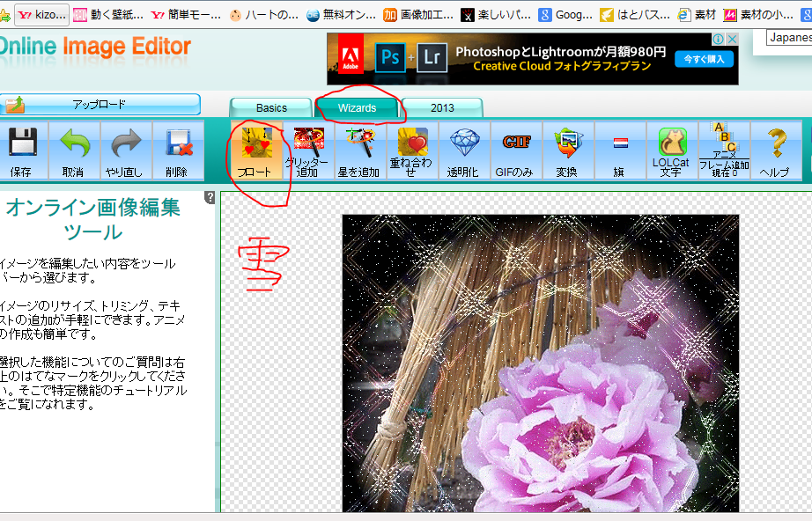
Task: Open the 動く壁紙 bookmark
Action: tap(108, 15)
